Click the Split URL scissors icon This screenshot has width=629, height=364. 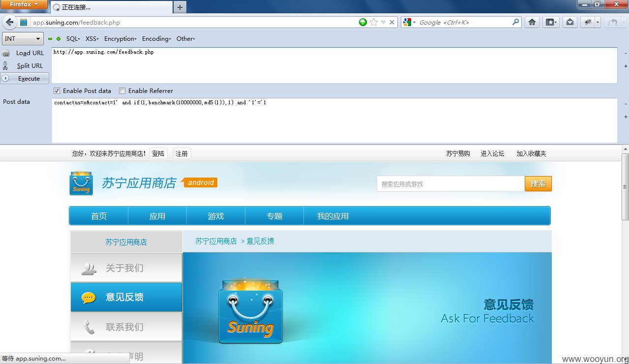tap(5, 65)
